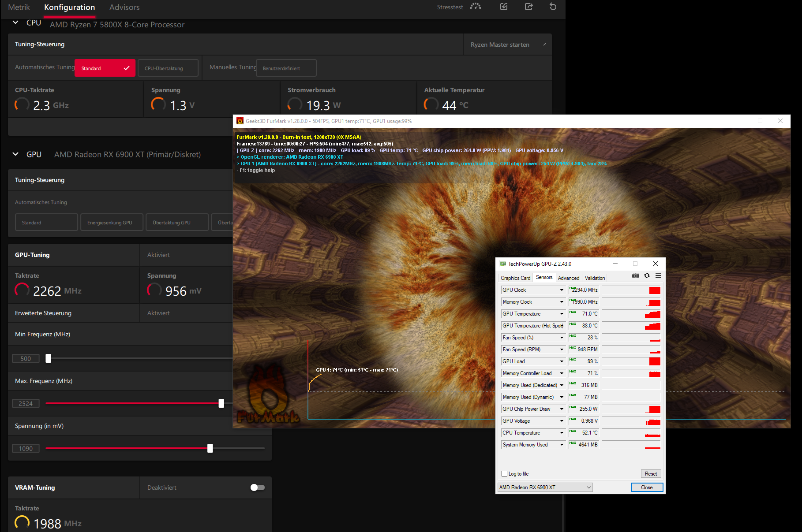This screenshot has height=532, width=802.
Task: Click the Max. Frequenz 2524 input field
Action: (x=26, y=403)
